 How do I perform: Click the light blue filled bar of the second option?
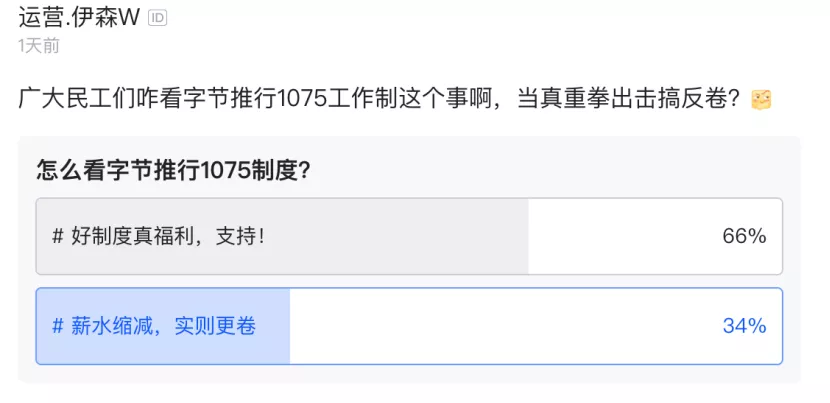(x=163, y=326)
